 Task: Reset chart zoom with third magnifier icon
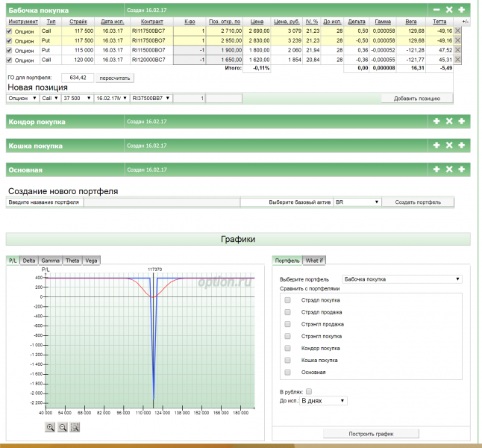(75, 427)
